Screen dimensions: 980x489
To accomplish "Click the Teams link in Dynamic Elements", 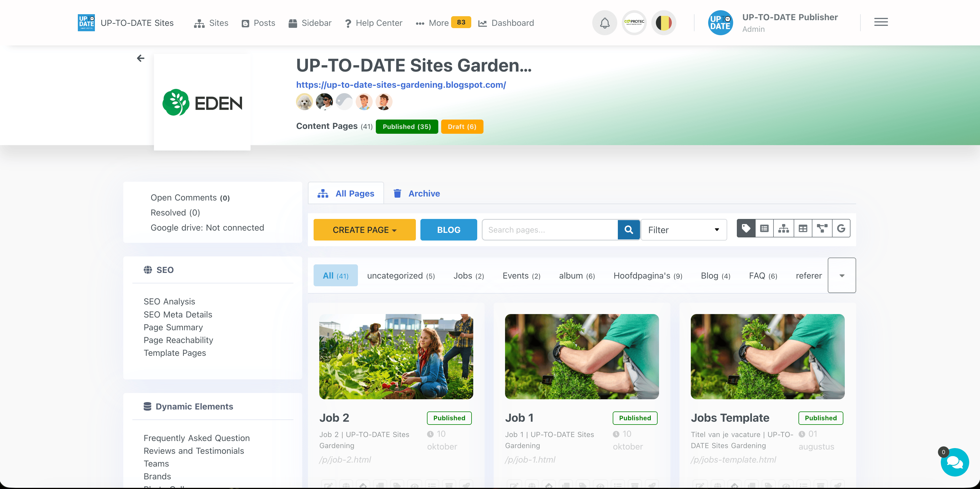I will pyautogui.click(x=156, y=463).
